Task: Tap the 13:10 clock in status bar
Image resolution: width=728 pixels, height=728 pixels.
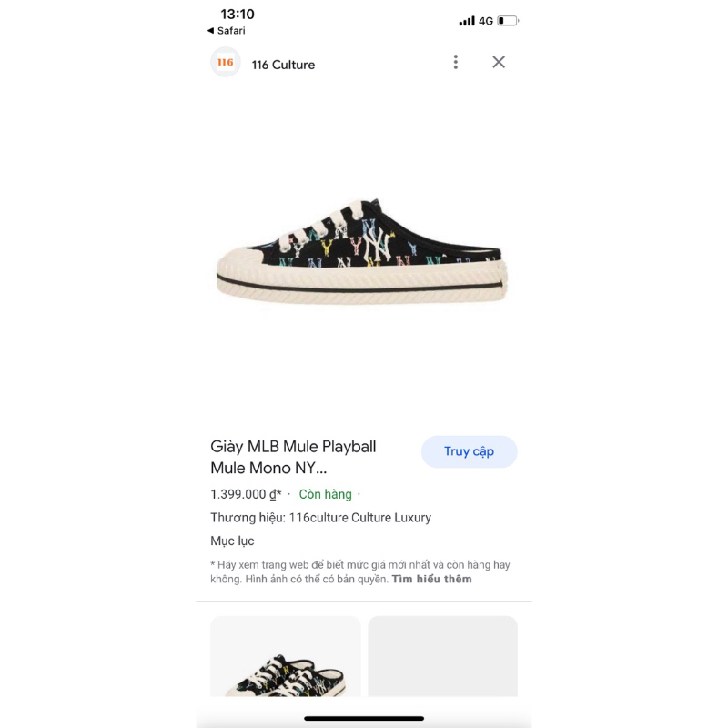Action: coord(238,15)
